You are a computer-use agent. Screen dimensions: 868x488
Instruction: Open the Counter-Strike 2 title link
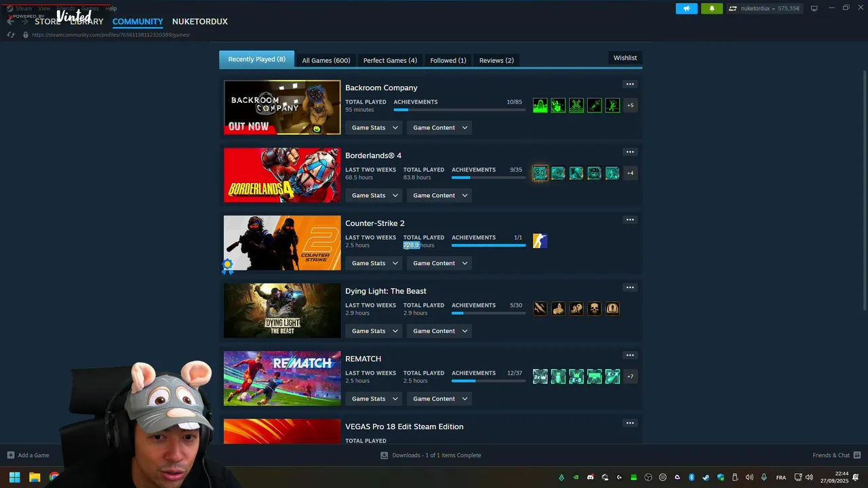pos(375,223)
